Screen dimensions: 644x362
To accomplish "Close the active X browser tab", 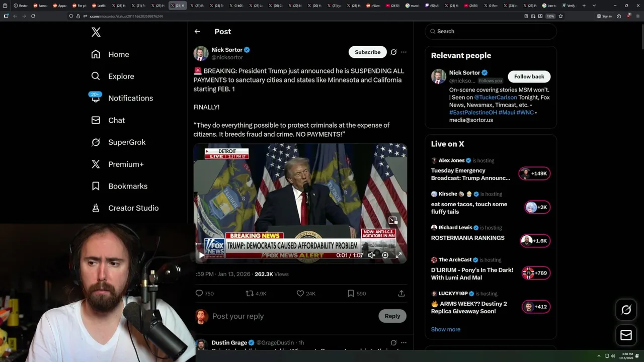I will 183,6.
